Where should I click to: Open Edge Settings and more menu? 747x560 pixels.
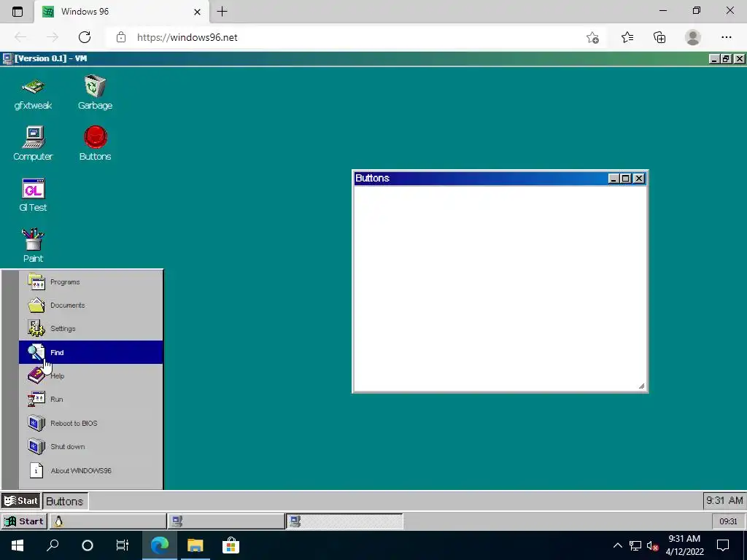point(726,37)
